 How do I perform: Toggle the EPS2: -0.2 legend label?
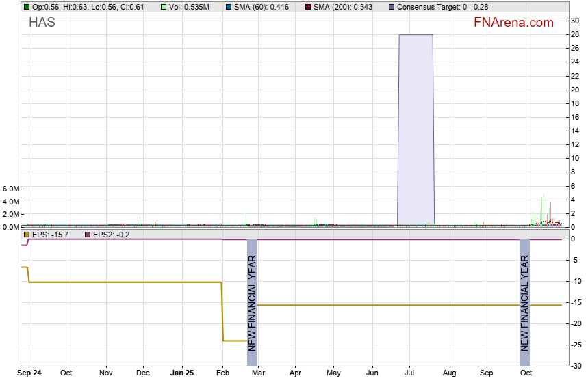111,235
